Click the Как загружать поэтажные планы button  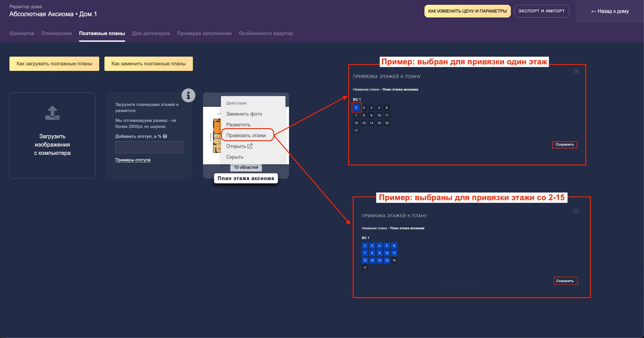54,64
